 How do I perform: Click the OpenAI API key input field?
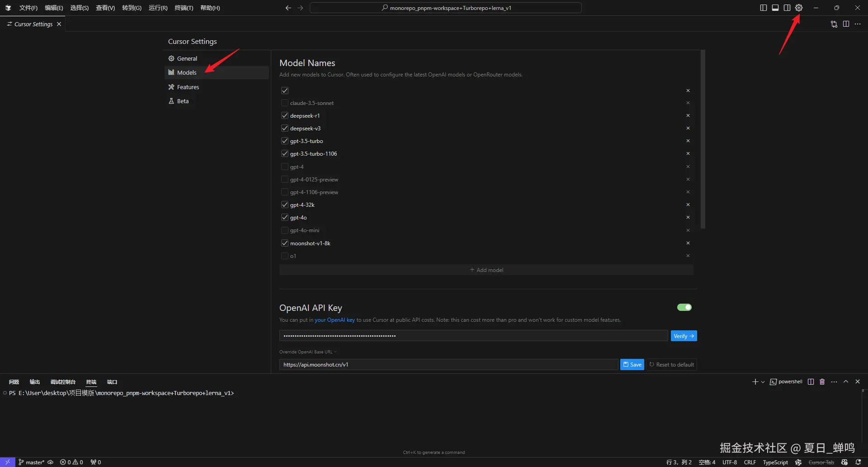coord(473,336)
